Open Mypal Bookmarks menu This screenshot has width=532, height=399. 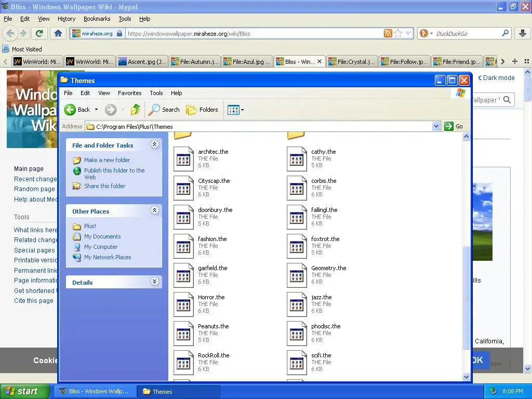[x=97, y=19]
